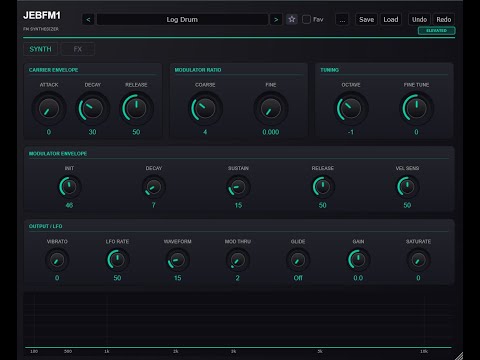
Task: Click the star favorite icon
Action: (x=292, y=19)
